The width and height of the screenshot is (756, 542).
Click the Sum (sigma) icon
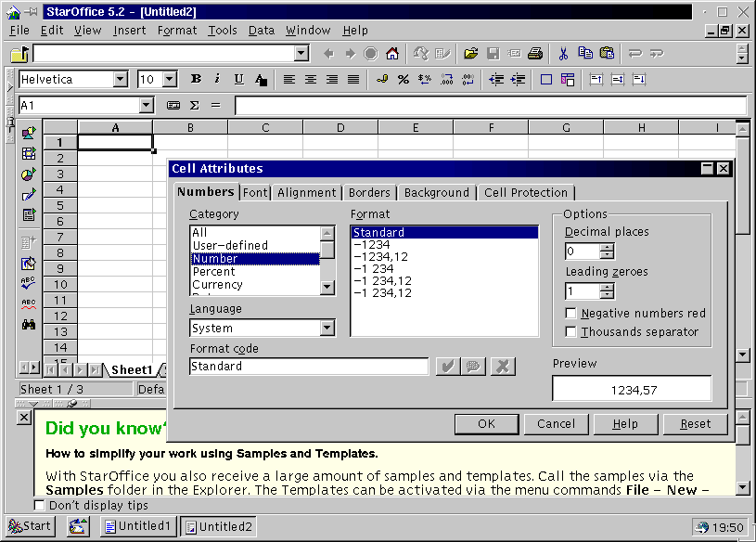194,105
